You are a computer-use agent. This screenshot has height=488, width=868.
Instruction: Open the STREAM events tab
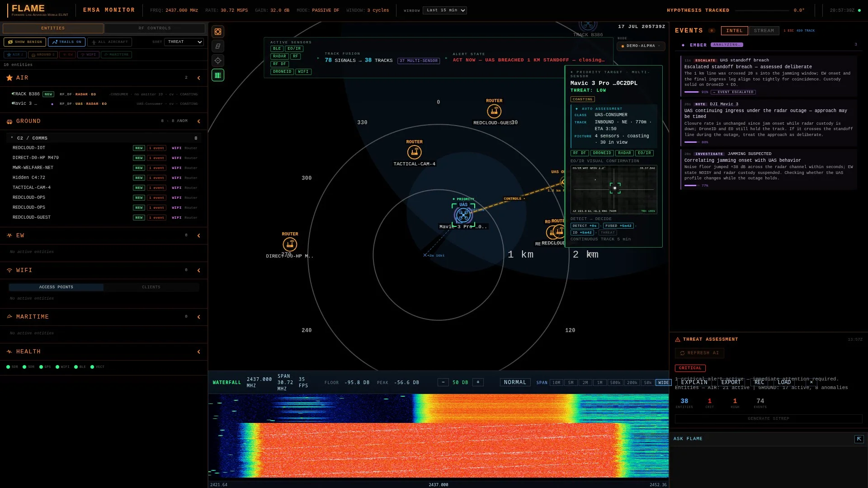(764, 31)
